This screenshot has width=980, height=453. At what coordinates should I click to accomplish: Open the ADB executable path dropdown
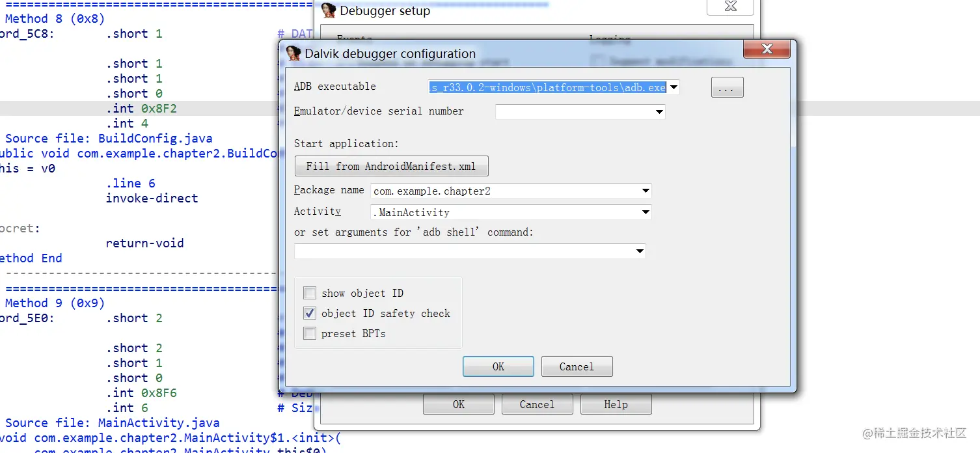(x=674, y=87)
